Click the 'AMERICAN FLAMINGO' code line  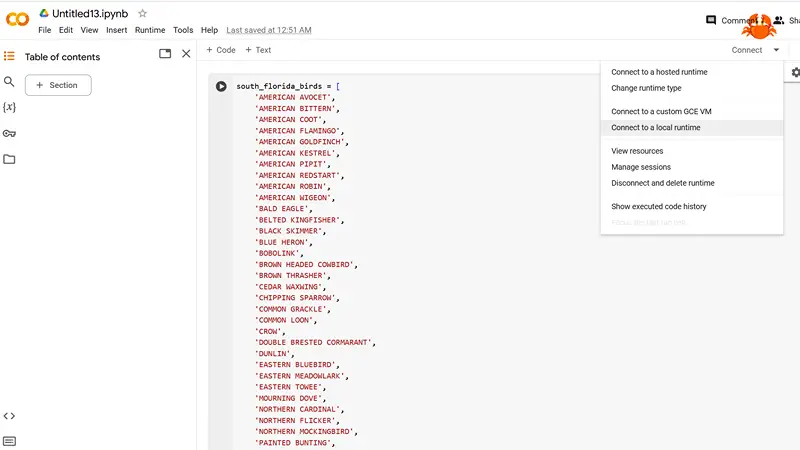tap(299, 131)
